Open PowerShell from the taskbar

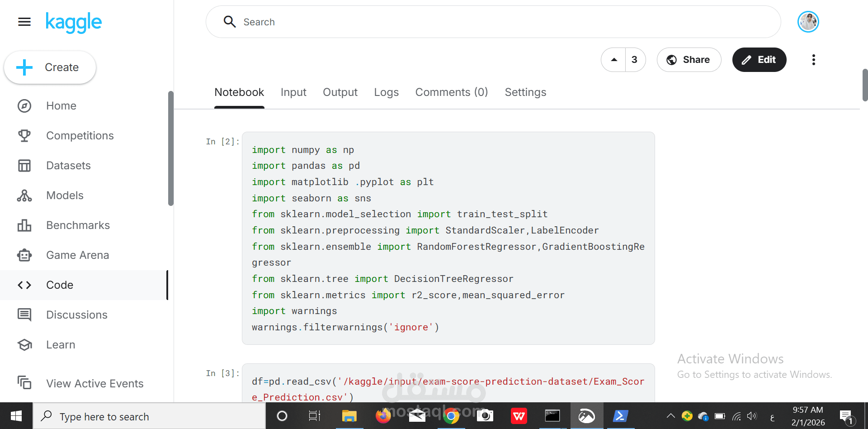tap(620, 416)
